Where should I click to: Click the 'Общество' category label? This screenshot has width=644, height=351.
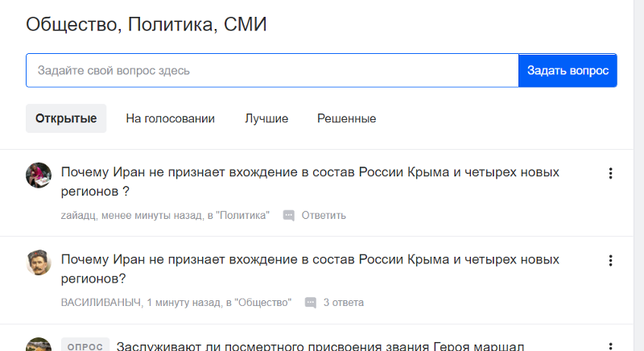[x=263, y=303]
